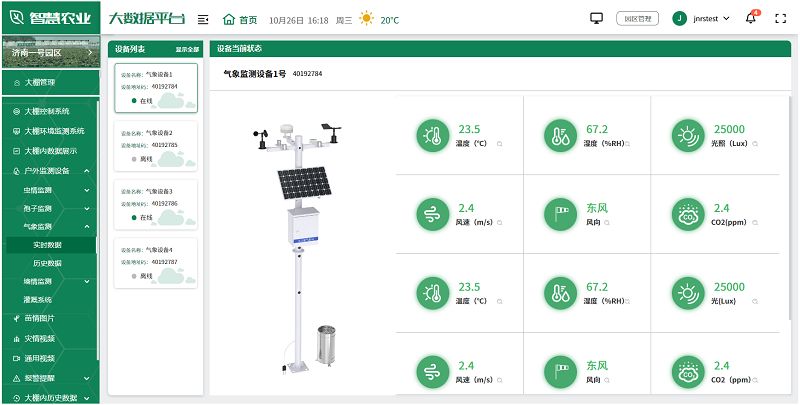
Task: Open the notification bell in header
Action: pyautogui.click(x=751, y=19)
